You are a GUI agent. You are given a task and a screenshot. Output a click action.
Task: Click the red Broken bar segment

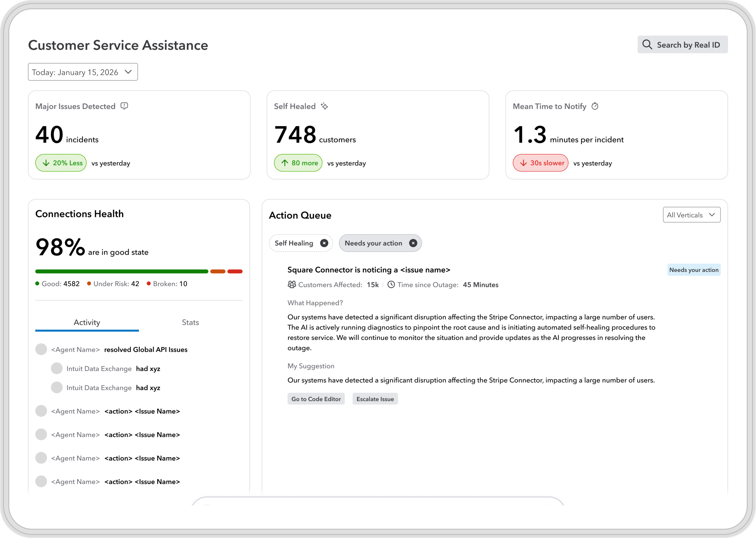point(235,271)
